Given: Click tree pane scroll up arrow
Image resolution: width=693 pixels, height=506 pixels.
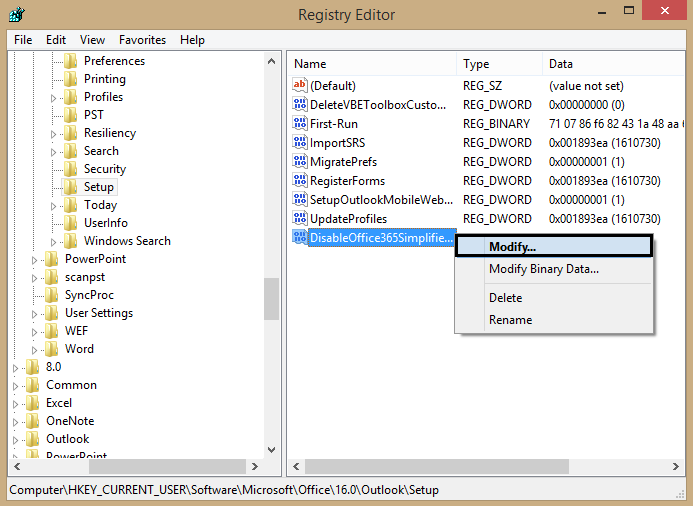Looking at the screenshot, I should 271,61.
